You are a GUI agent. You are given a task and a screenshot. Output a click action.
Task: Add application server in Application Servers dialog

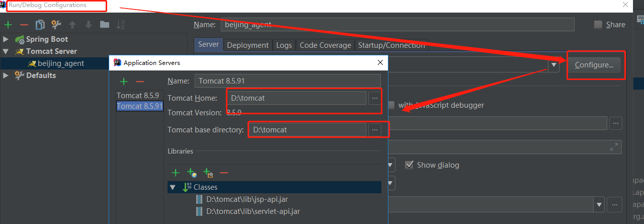124,82
